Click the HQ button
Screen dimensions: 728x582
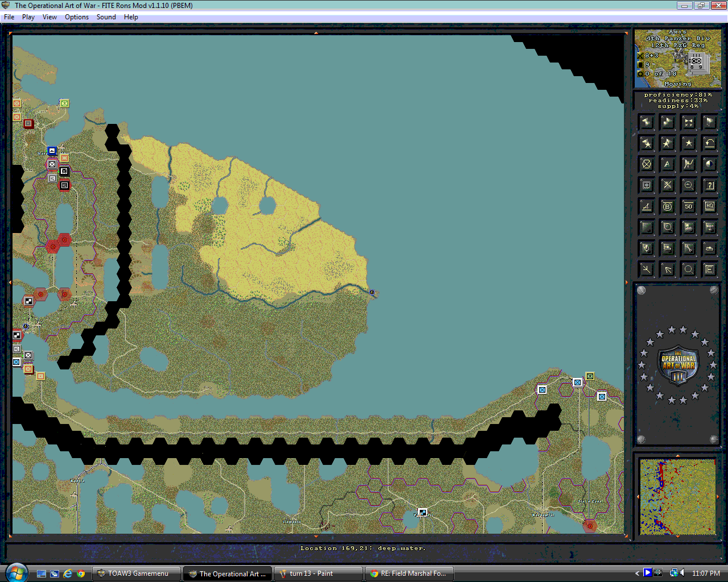710,206
